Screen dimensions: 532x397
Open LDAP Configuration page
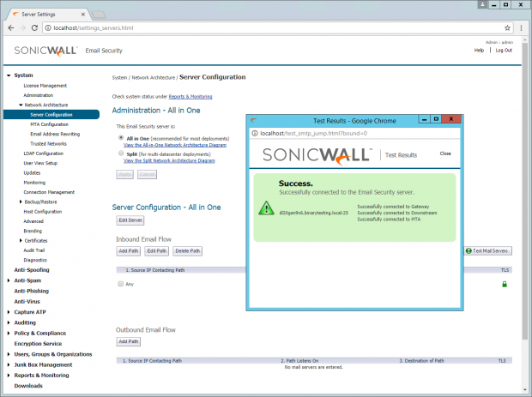coord(44,153)
